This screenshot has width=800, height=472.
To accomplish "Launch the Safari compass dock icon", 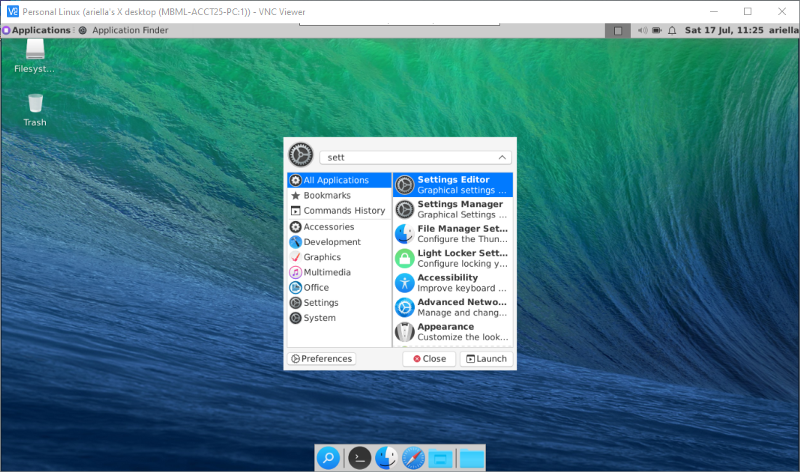I will coord(413,458).
